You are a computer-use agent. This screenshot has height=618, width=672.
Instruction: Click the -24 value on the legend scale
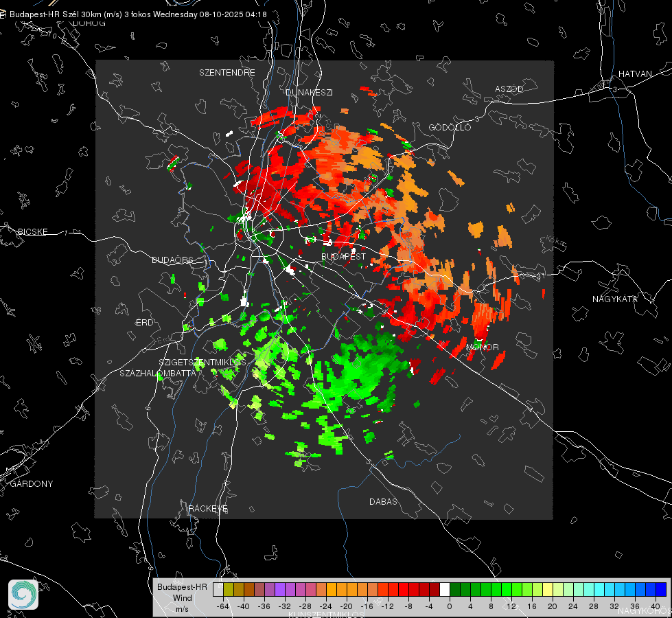[326, 606]
